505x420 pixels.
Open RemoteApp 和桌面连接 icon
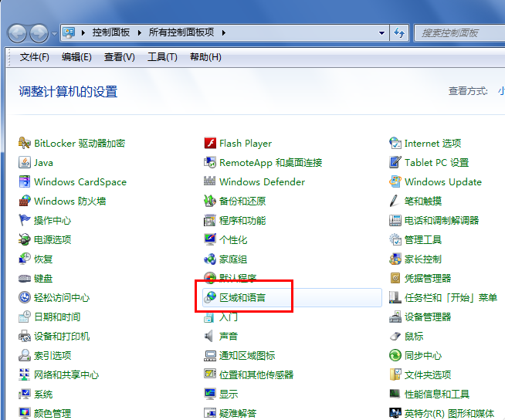click(x=210, y=162)
